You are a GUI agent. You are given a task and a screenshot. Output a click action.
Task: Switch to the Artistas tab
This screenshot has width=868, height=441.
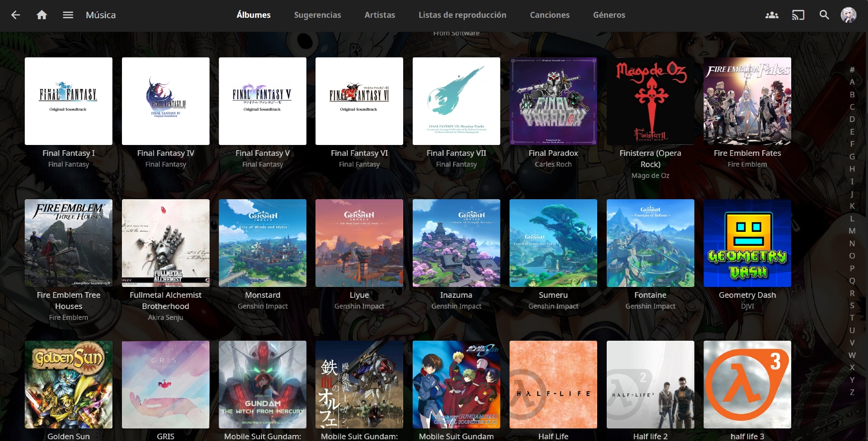tap(380, 15)
